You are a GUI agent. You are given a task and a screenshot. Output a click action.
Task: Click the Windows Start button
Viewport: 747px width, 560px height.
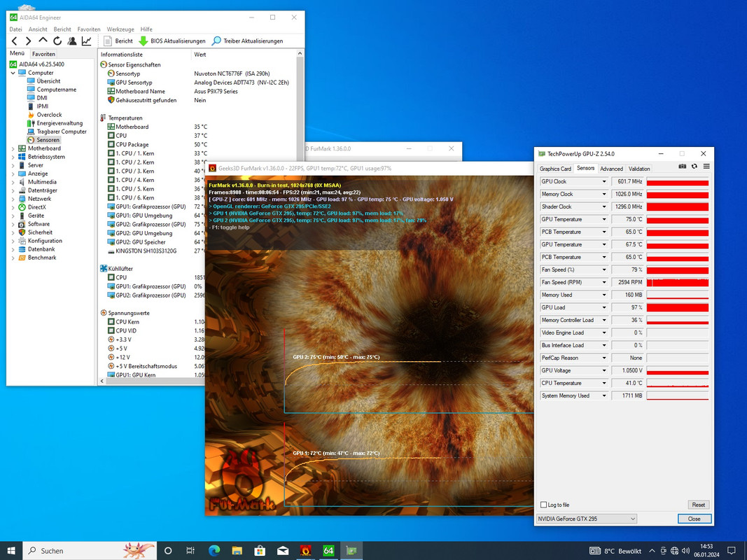click(x=11, y=550)
